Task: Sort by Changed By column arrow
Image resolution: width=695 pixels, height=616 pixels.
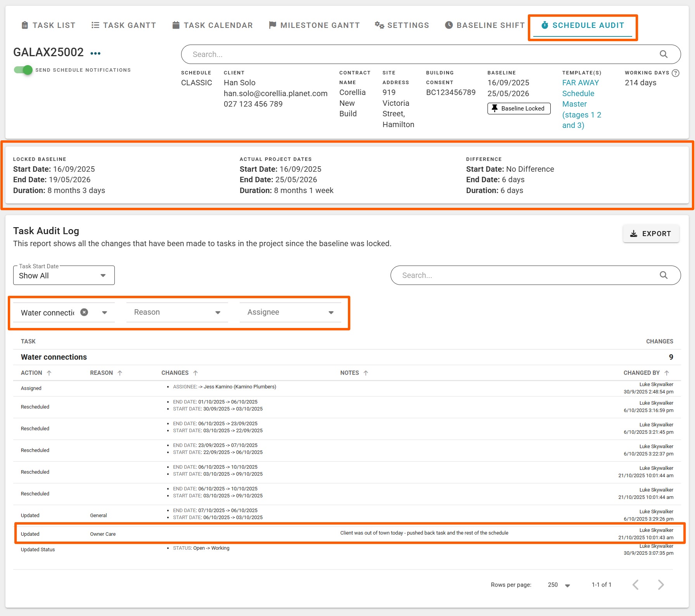Action: point(667,373)
